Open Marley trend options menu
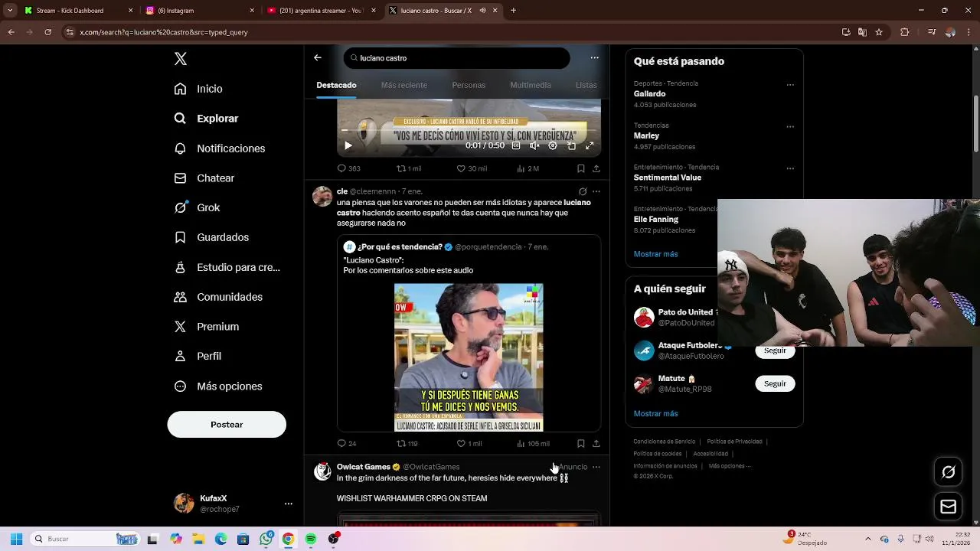This screenshot has height=551, width=980. coord(790,127)
